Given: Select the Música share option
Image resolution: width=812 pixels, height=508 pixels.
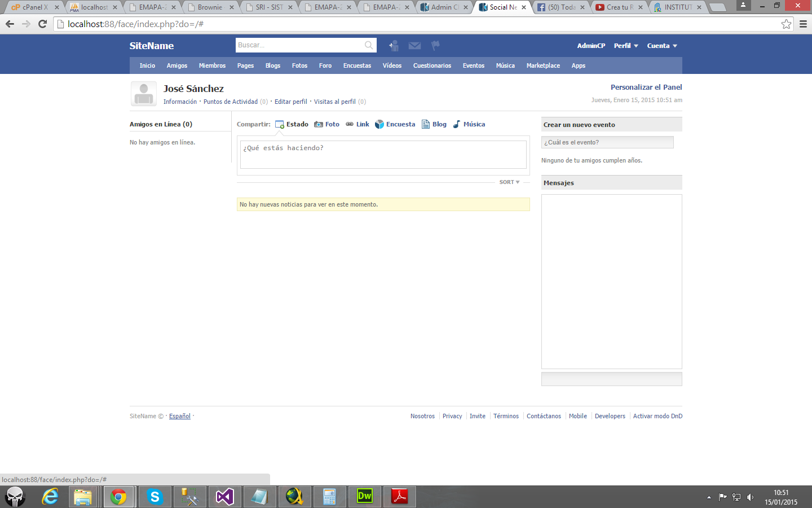Looking at the screenshot, I should click(x=469, y=124).
